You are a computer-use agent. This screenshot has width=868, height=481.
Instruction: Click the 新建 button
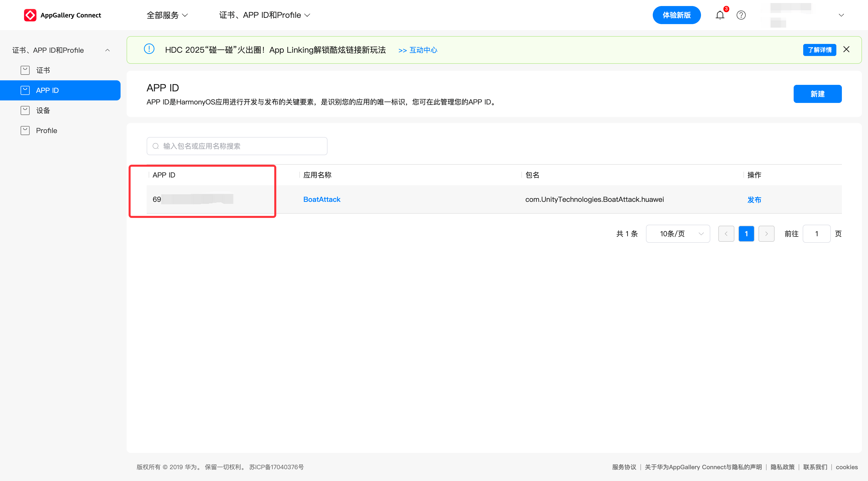click(x=817, y=94)
